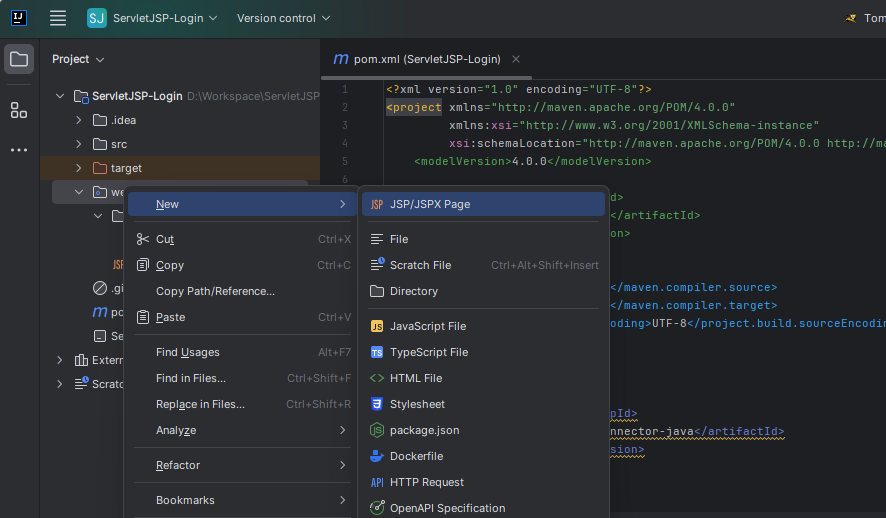Open the Project tool window icon

tap(19, 59)
